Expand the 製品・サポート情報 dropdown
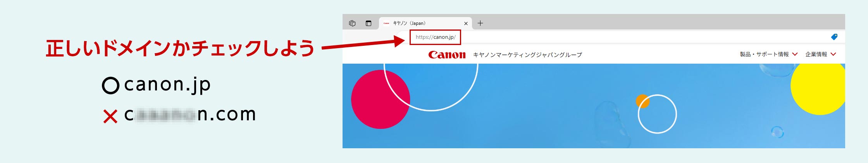The width and height of the screenshot is (868, 163). 768,54
